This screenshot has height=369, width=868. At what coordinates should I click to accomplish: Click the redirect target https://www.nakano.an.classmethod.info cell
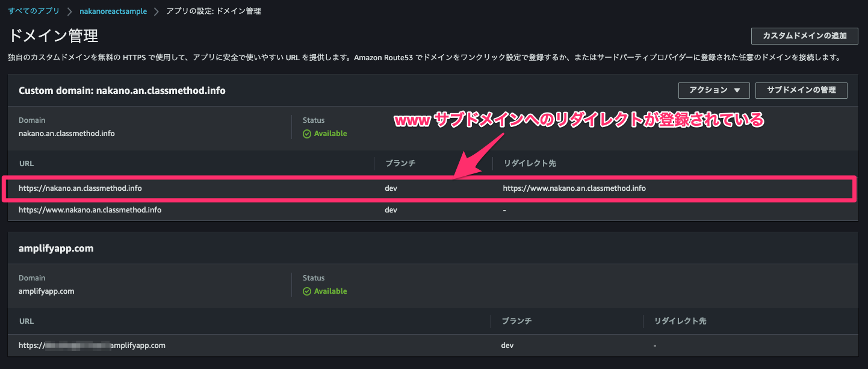(x=574, y=188)
